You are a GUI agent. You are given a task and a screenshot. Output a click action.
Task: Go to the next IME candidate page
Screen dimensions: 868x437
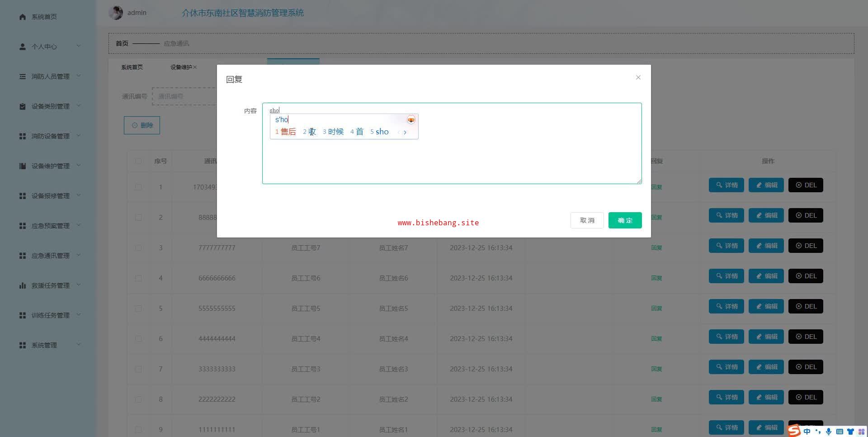coord(405,132)
